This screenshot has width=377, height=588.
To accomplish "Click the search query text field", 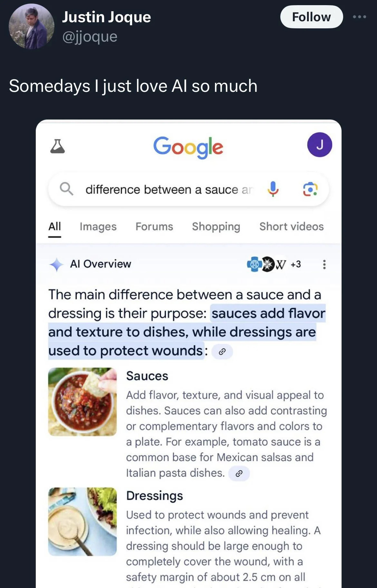I will tap(169, 189).
